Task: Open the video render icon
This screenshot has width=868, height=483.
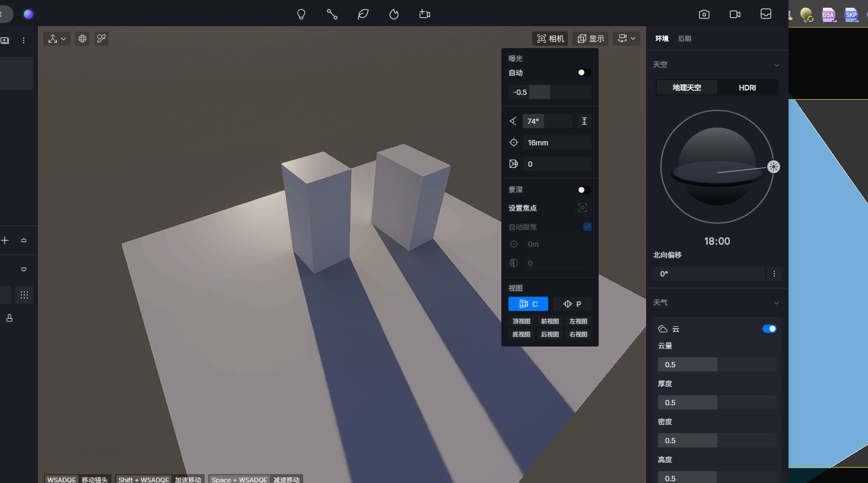Action: click(x=735, y=14)
